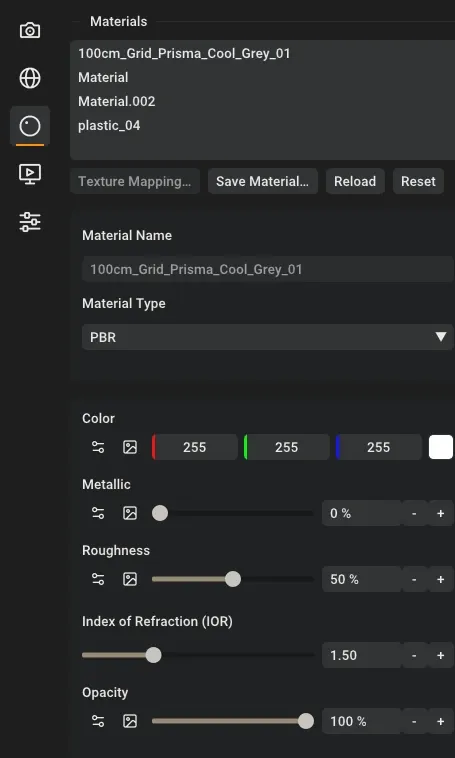Click the Color texture image icon
Viewport: 455px width, 758px height.
[130, 447]
